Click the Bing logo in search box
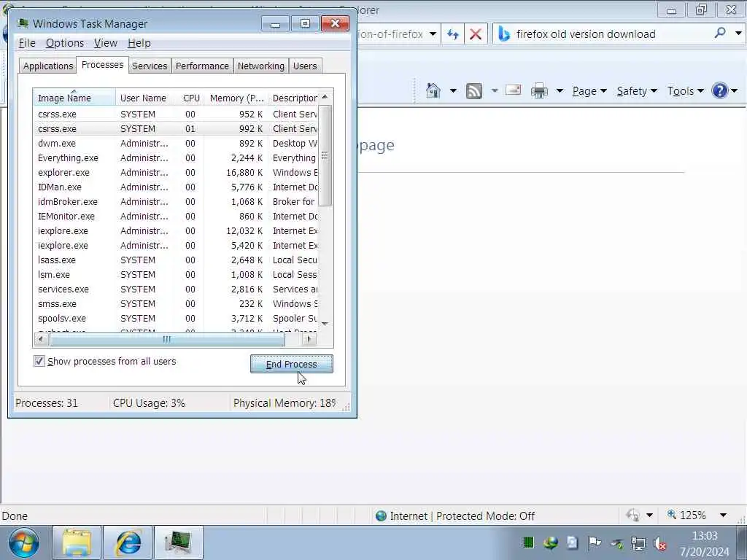 (x=503, y=34)
